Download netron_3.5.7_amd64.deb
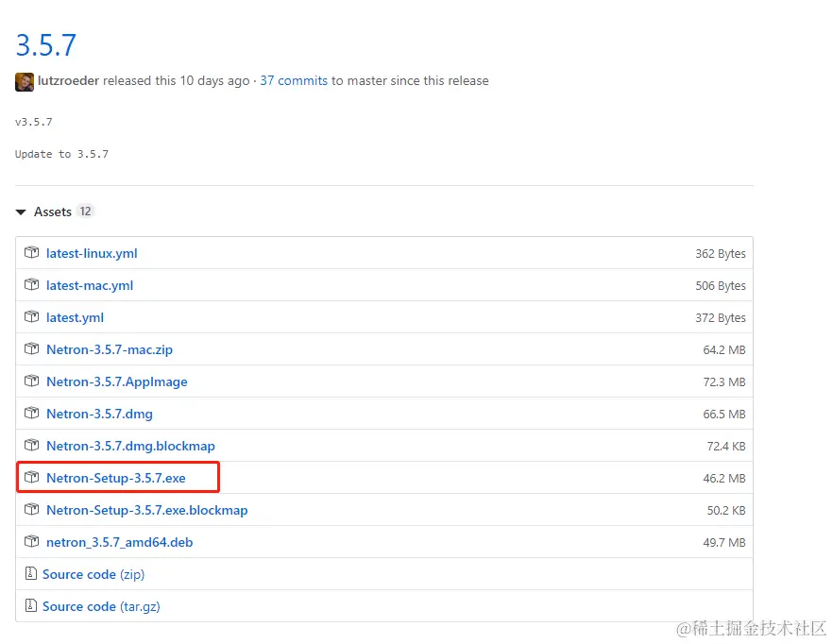This screenshot has height=644, width=833. tap(120, 542)
